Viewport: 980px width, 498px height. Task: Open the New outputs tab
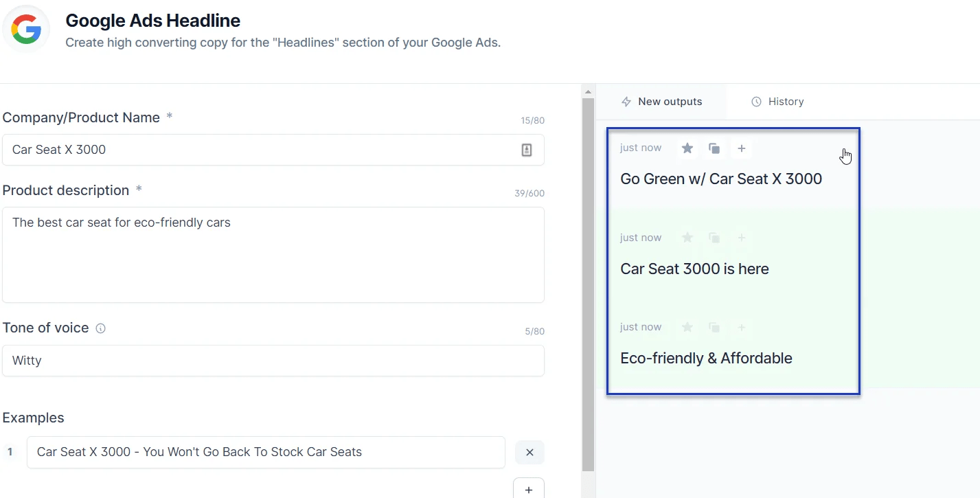(x=661, y=102)
